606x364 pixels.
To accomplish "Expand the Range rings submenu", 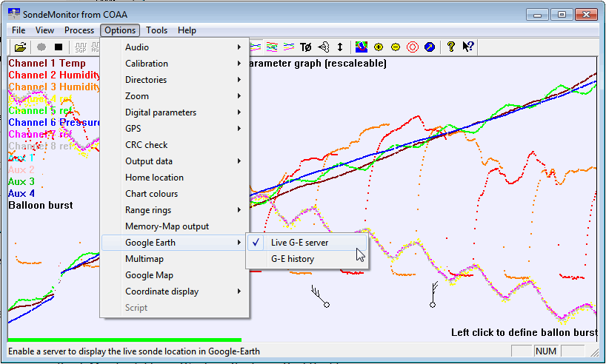I will (x=174, y=210).
